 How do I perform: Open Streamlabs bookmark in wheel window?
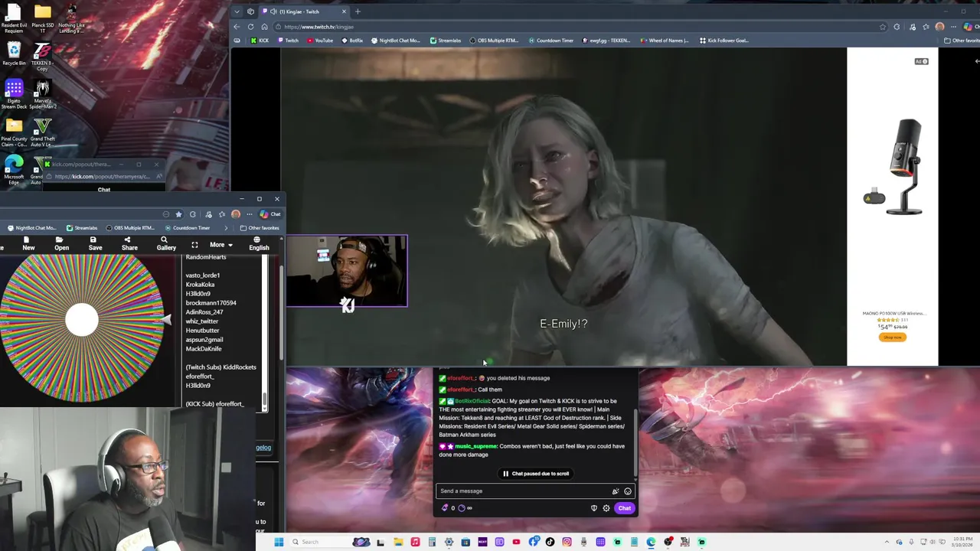[81, 228]
